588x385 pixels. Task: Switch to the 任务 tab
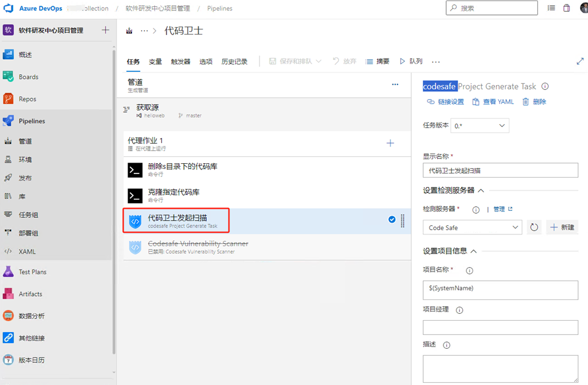tap(133, 61)
